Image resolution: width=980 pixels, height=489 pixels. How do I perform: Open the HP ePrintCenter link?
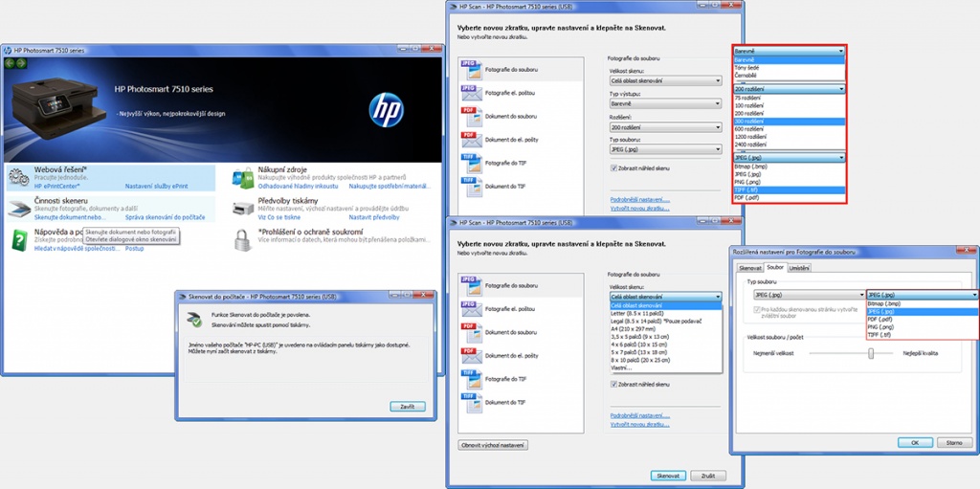click(x=57, y=186)
